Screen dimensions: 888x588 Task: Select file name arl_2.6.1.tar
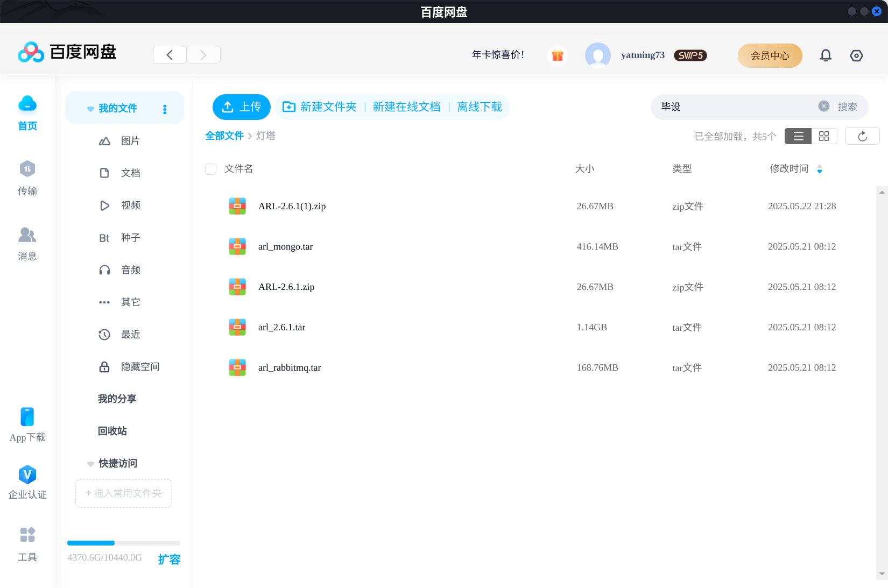coord(282,327)
